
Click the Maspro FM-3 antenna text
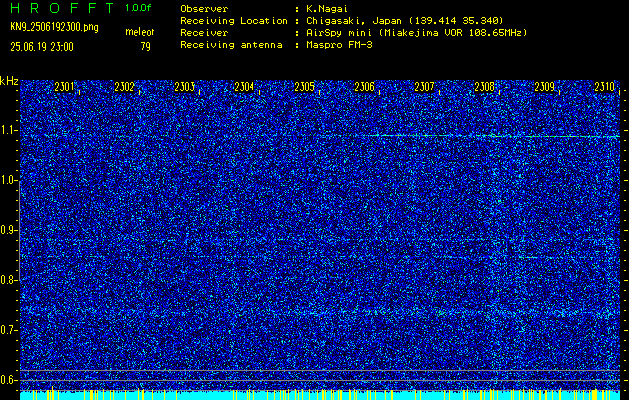339,45
